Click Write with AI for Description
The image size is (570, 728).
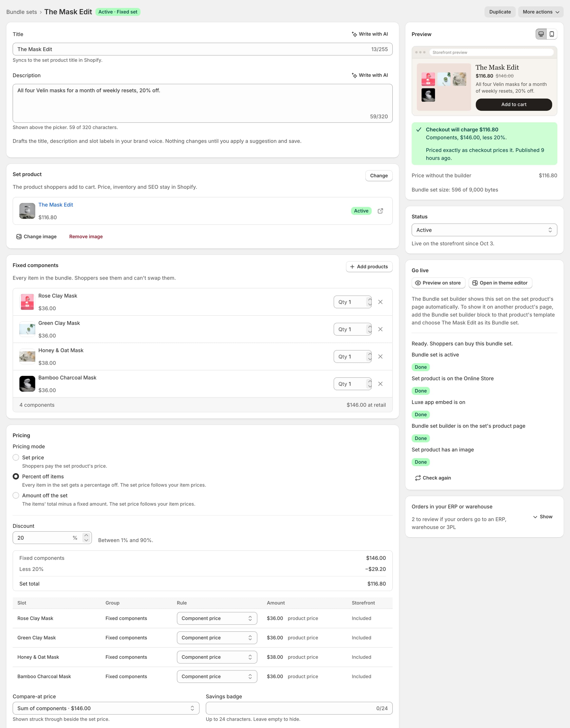point(370,75)
